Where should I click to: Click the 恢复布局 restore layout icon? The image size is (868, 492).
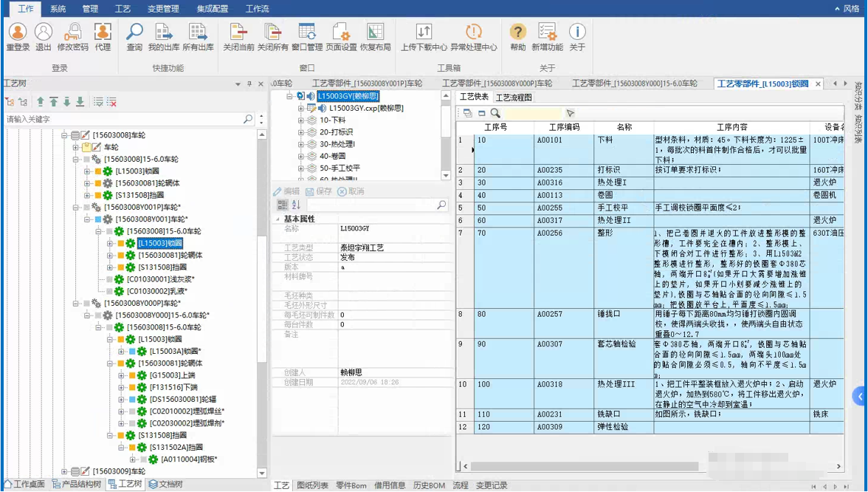pos(375,33)
